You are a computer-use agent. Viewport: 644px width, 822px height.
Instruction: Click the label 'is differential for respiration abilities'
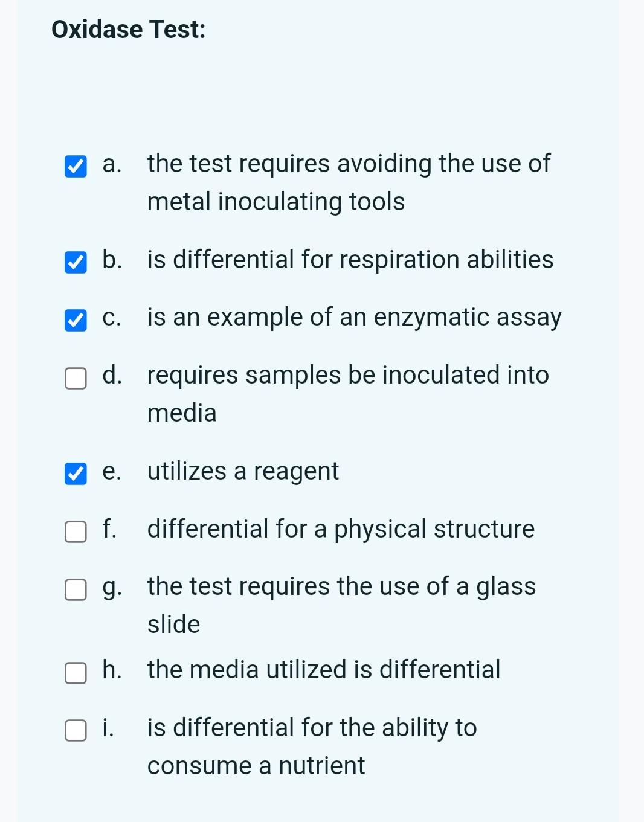tap(350, 260)
